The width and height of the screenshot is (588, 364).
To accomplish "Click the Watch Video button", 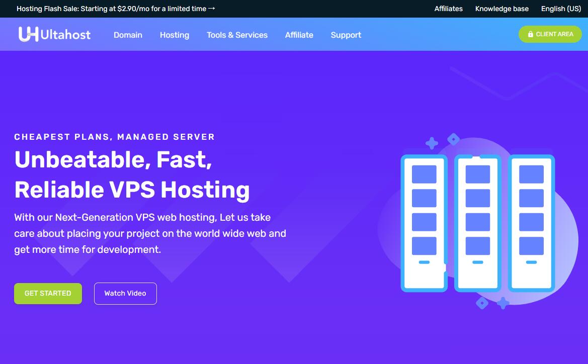I will (125, 294).
